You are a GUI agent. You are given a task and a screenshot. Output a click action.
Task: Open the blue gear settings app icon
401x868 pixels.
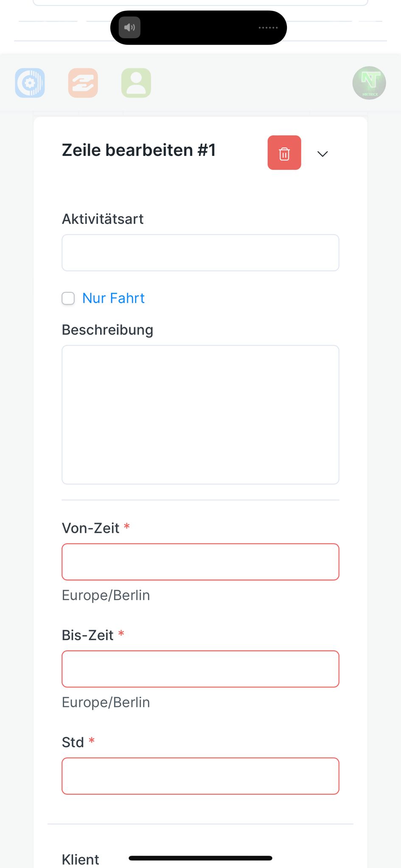pos(30,83)
